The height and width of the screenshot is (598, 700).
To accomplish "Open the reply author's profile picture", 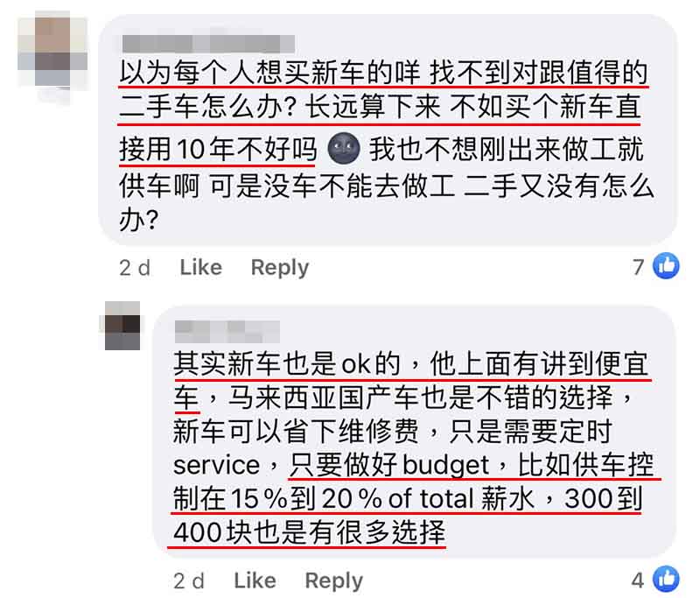I will pos(122,326).
